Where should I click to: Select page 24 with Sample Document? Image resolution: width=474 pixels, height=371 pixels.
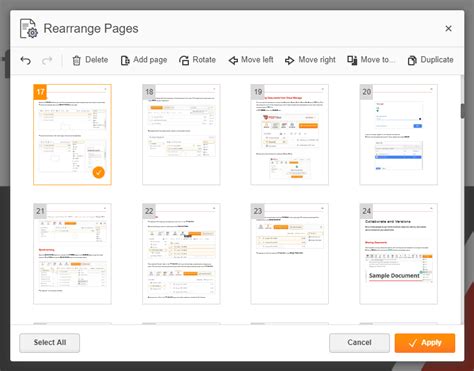tap(398, 254)
